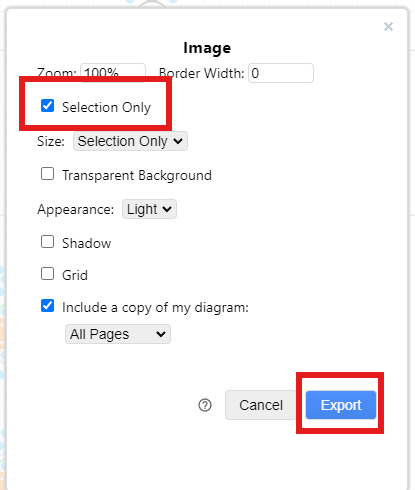Open the Size dropdown
This screenshot has height=490, width=415.
pos(130,141)
